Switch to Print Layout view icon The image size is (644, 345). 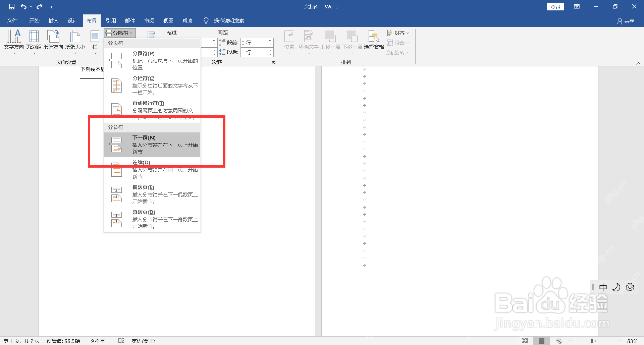[541, 341]
